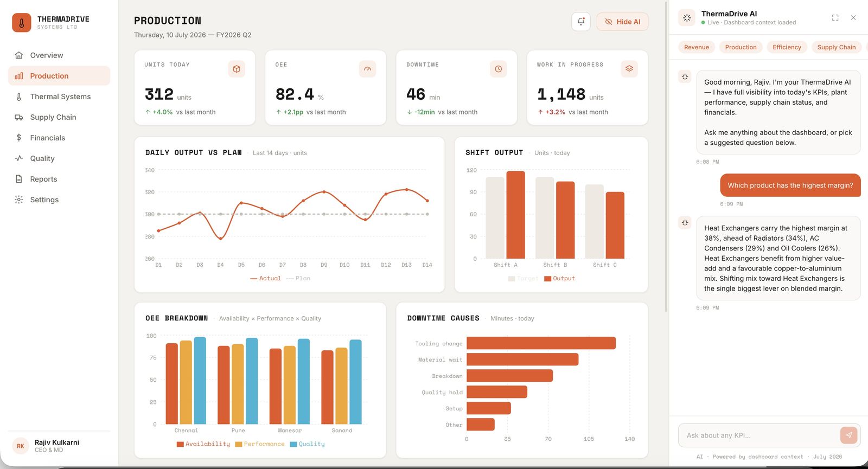Open the Financials section
This screenshot has height=469, width=868.
(x=59, y=138)
